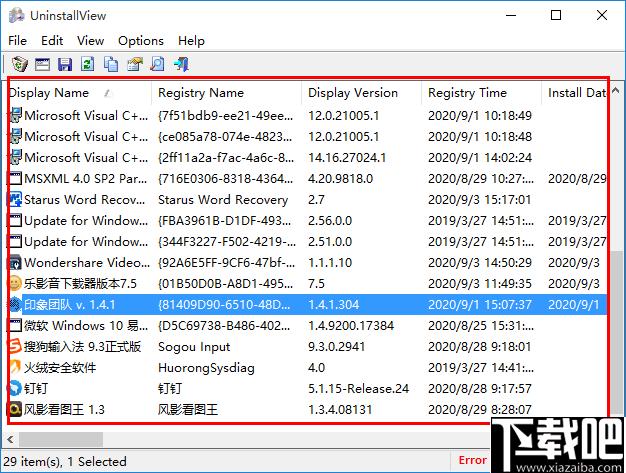626x473 pixels.
Task: Open Properties using the toolbar icon
Action: click(x=134, y=65)
